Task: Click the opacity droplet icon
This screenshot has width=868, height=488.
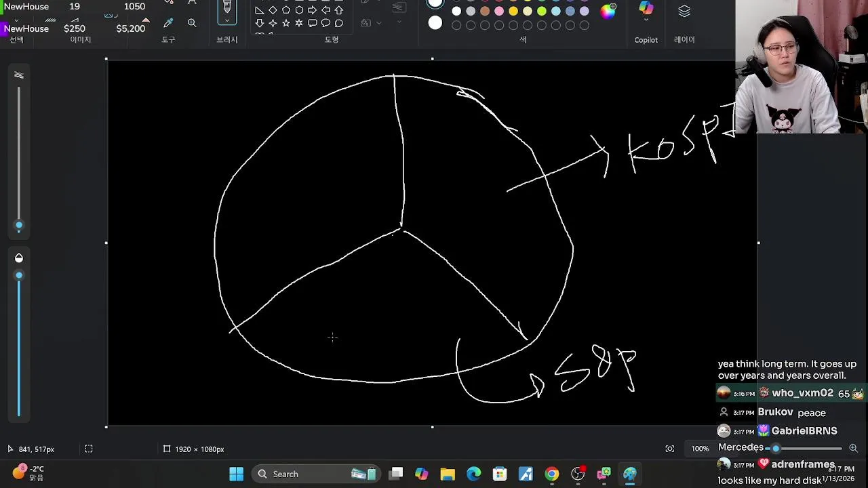Action: click(19, 258)
